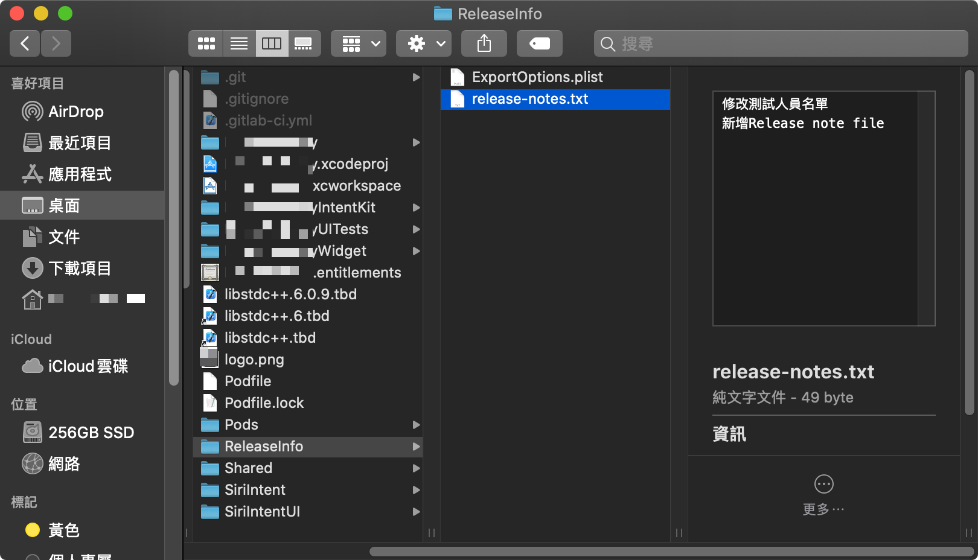Switch to icon view
Image resolution: width=978 pixels, height=560 pixels.
206,43
